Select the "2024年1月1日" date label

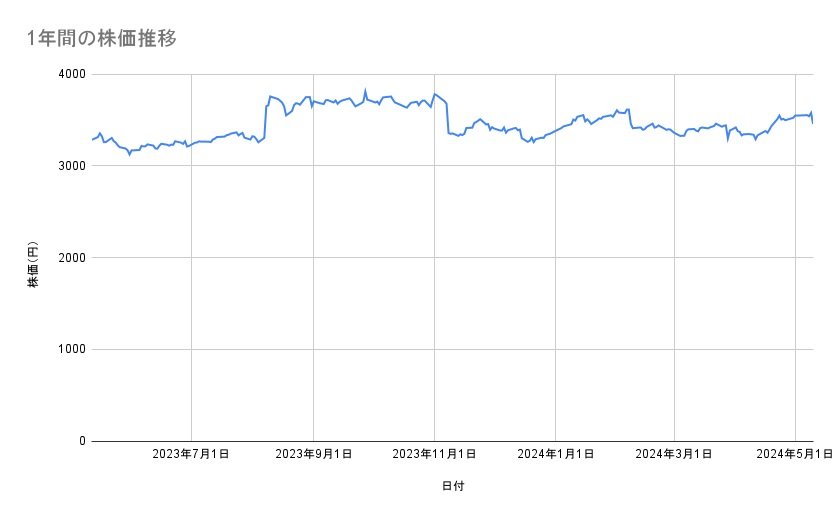[555, 455]
